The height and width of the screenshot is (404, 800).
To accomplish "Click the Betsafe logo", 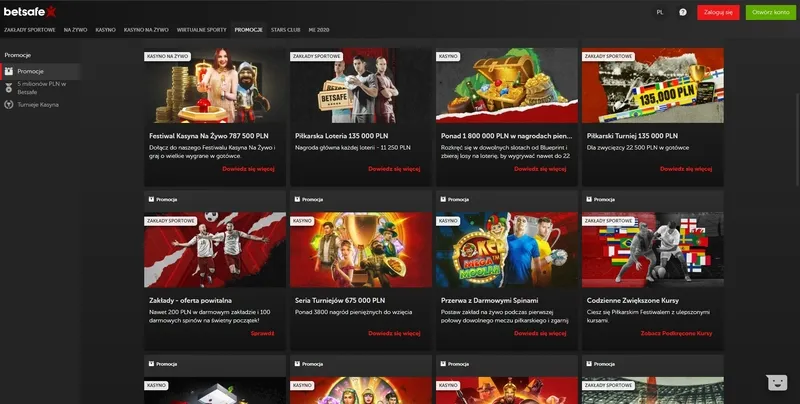I will pyautogui.click(x=30, y=11).
